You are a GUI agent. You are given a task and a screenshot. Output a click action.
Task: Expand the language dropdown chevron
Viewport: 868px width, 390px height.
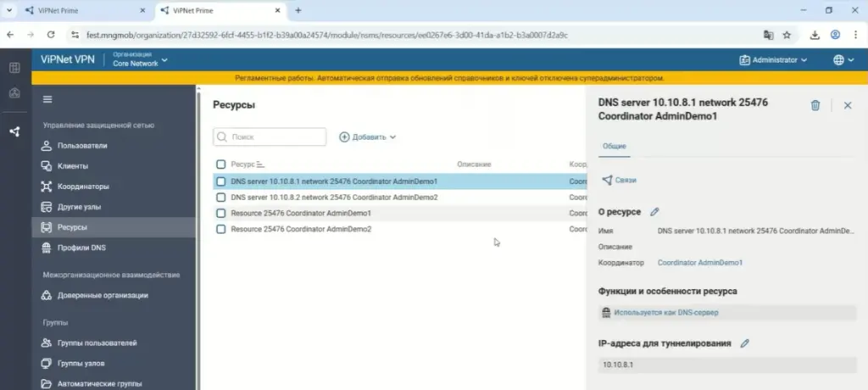[x=851, y=60]
